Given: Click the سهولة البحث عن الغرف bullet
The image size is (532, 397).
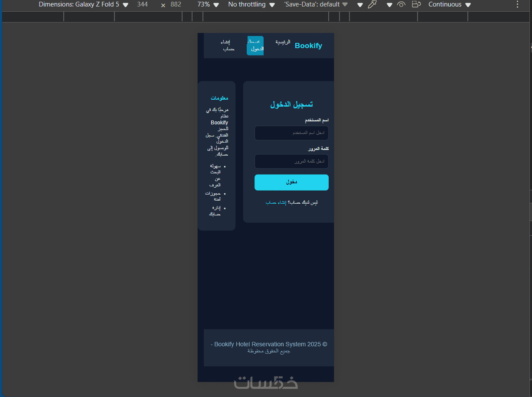Looking at the screenshot, I should [x=215, y=176].
